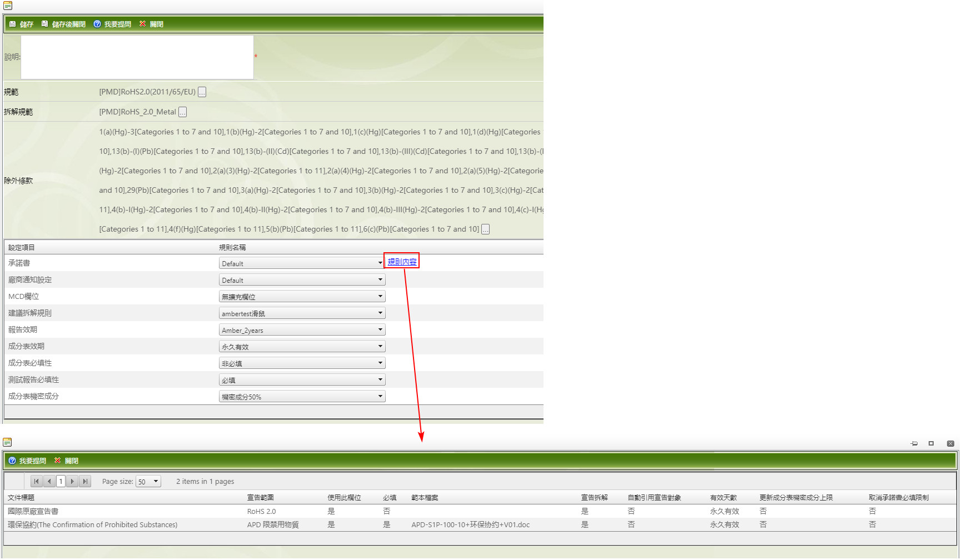Click the 設定項目 column header
The image size is (962, 560).
click(21, 248)
